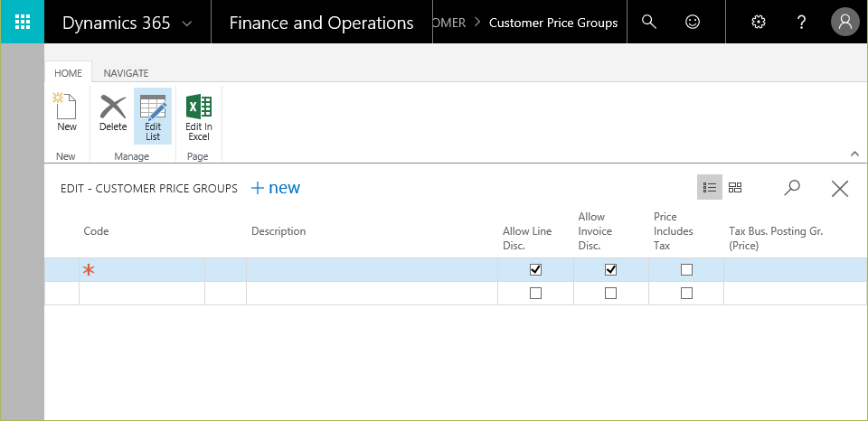Image resolution: width=868 pixels, height=421 pixels.
Task: Check Price Includes Tax in first row
Action: pyautogui.click(x=686, y=270)
